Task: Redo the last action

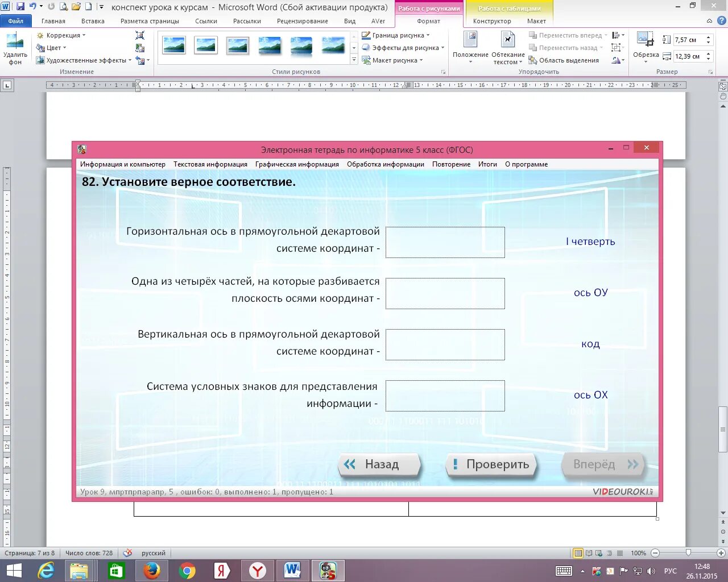Action: point(52,7)
